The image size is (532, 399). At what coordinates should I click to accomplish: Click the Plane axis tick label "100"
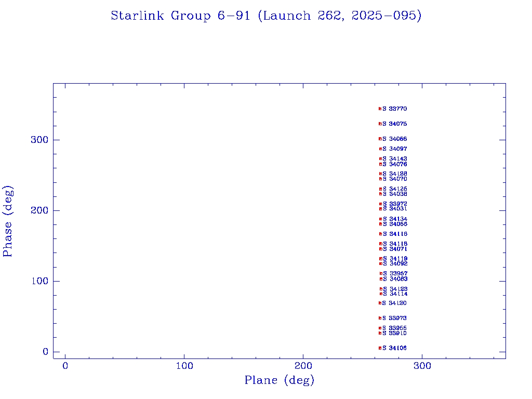(184, 366)
